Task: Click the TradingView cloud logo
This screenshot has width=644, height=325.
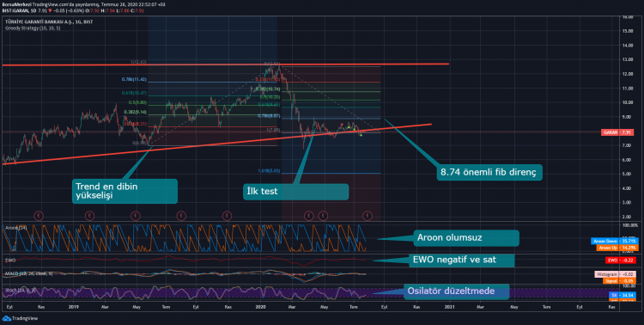Action: pos(7,318)
